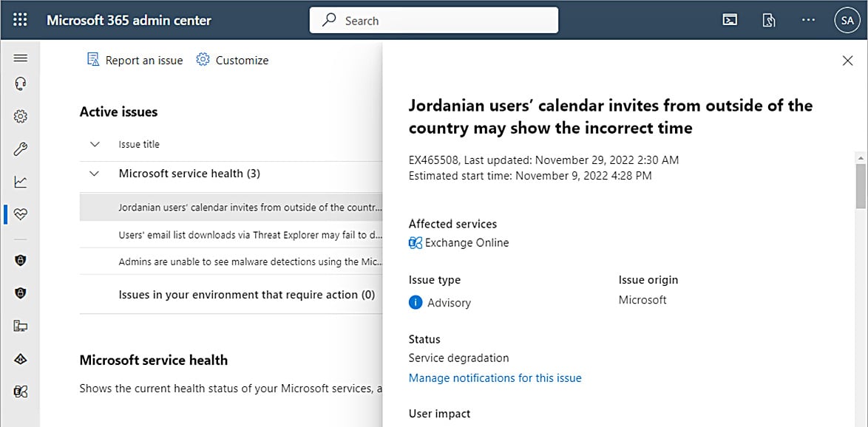This screenshot has width=868, height=427.
Task: Open Reports chart icon in sidebar
Action: point(21,182)
